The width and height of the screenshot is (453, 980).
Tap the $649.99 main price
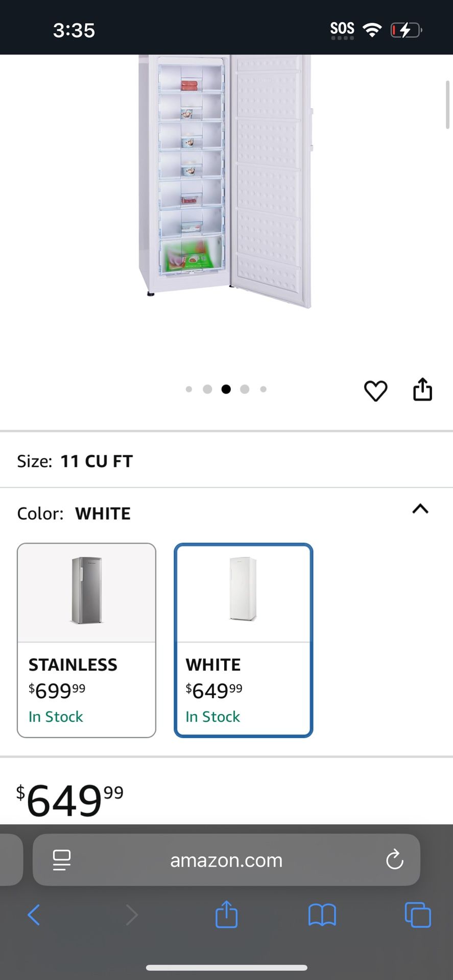(70, 799)
